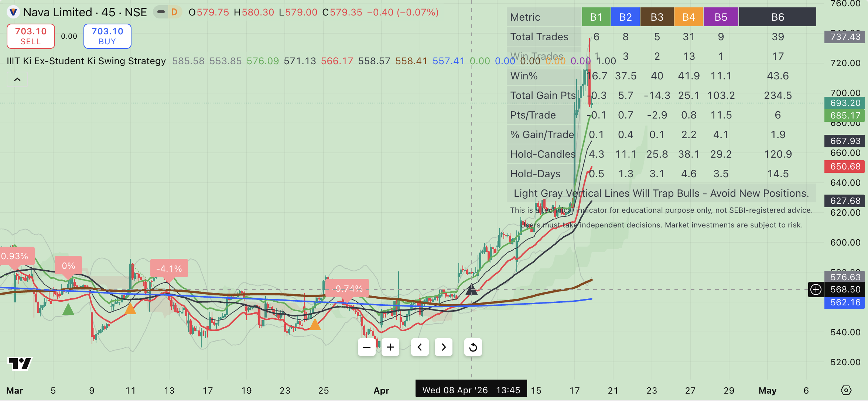Viewport: 868px width, 401px height.
Task: Click the red 650.68 price label
Action: point(845,167)
